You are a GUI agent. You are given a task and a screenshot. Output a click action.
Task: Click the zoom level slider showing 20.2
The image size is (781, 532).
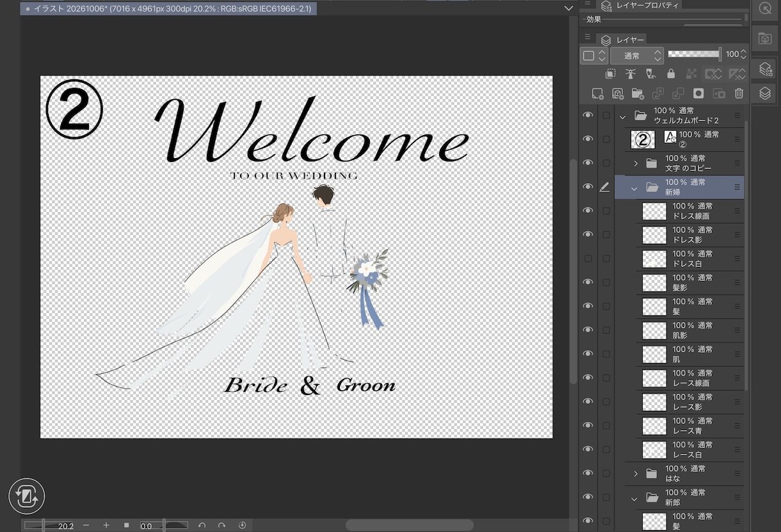50,526
